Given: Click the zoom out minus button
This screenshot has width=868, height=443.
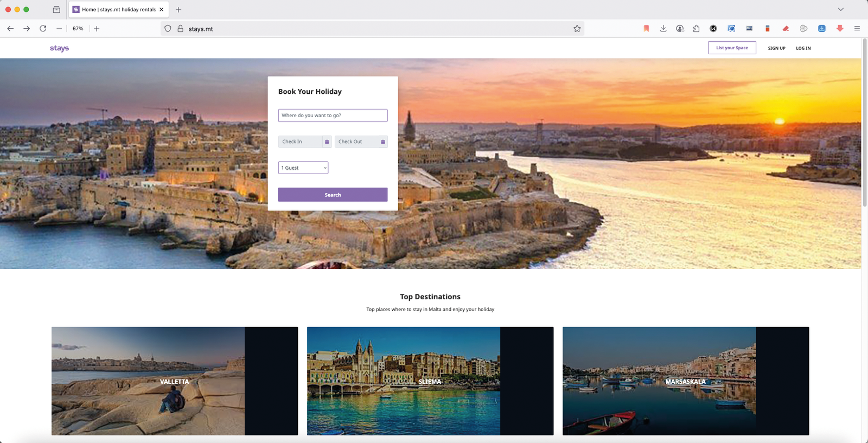Looking at the screenshot, I should 59,29.
